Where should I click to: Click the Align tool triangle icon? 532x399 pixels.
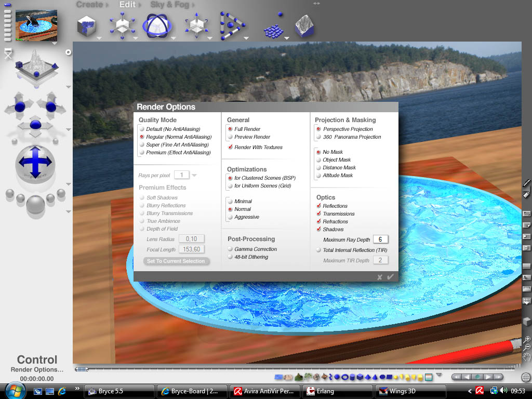click(232, 26)
